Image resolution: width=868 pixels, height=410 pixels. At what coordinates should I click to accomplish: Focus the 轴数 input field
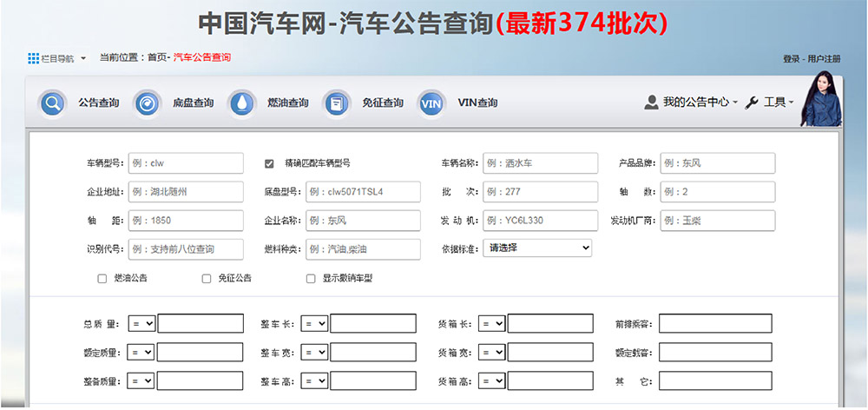pyautogui.click(x=718, y=192)
